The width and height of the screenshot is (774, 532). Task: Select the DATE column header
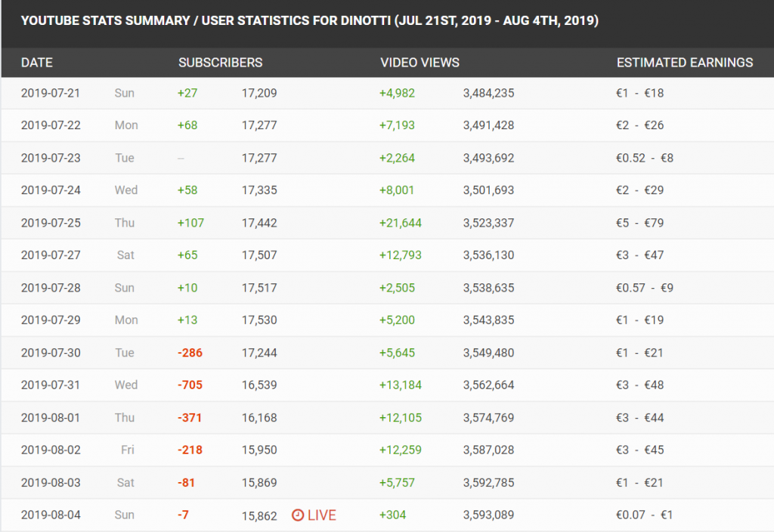click(37, 63)
